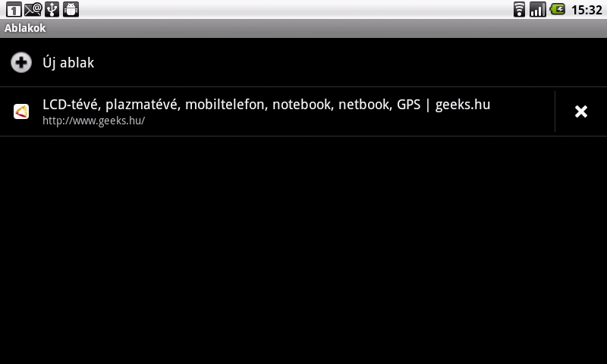Open the email notification icon
The height and width of the screenshot is (364, 607).
[x=33, y=10]
